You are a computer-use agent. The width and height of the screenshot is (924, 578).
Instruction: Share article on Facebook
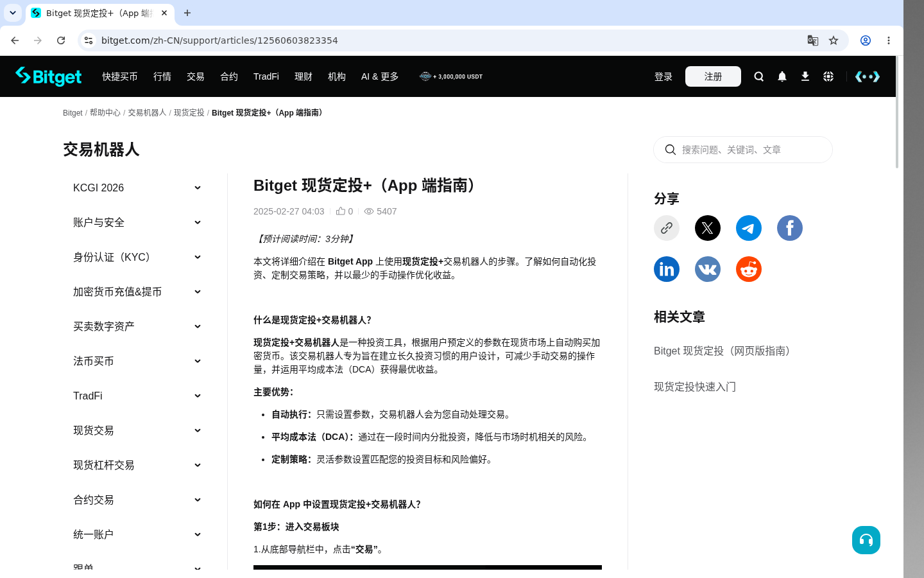point(789,228)
